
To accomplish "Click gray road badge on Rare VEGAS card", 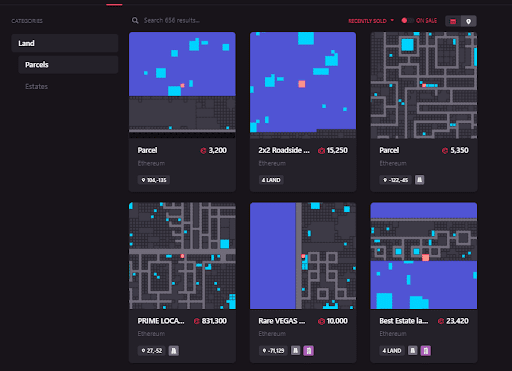I will tap(295, 351).
